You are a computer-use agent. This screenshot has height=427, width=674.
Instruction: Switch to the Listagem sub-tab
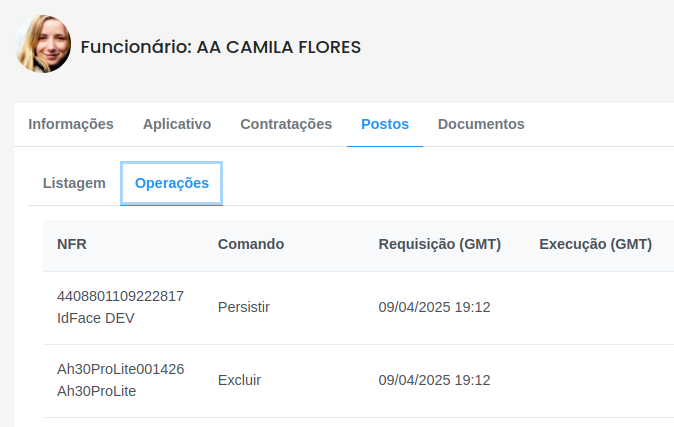coord(74,183)
